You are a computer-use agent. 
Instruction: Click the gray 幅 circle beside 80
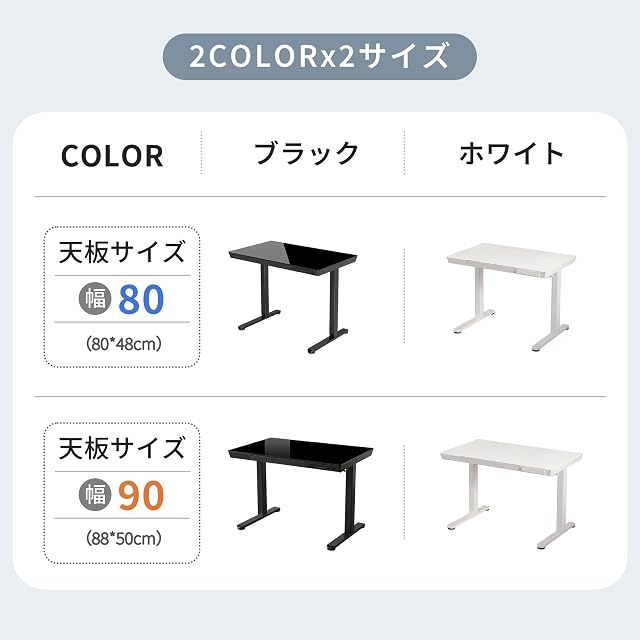click(95, 298)
